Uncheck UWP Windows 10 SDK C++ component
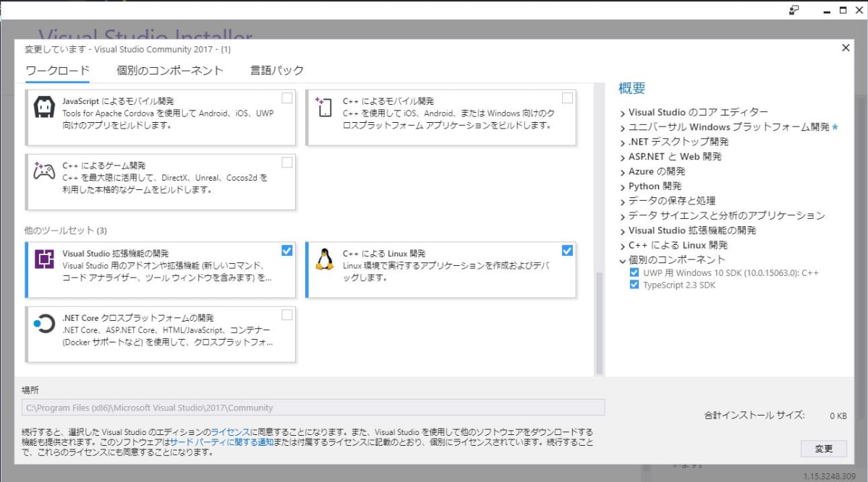 [634, 273]
